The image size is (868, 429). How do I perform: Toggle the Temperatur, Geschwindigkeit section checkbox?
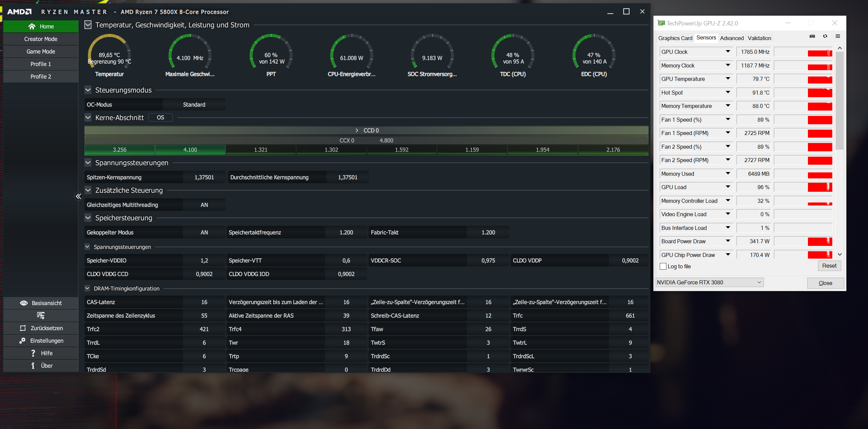[88, 25]
